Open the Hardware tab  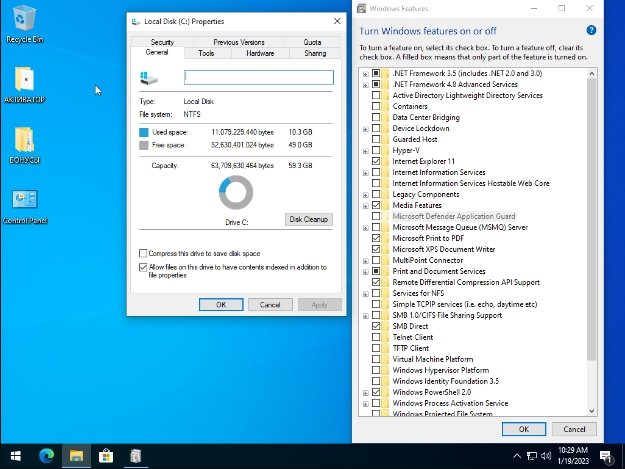coord(260,53)
